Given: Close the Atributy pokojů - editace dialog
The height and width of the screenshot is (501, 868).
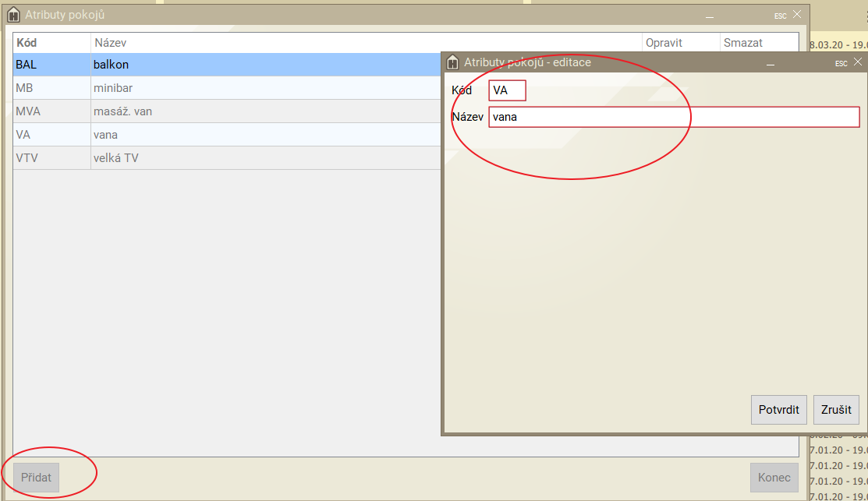Looking at the screenshot, I should [x=858, y=62].
